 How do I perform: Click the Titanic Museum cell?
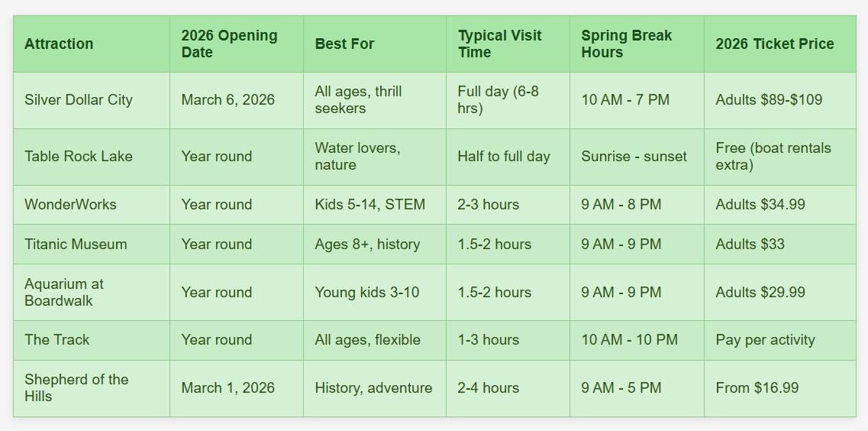(x=76, y=244)
